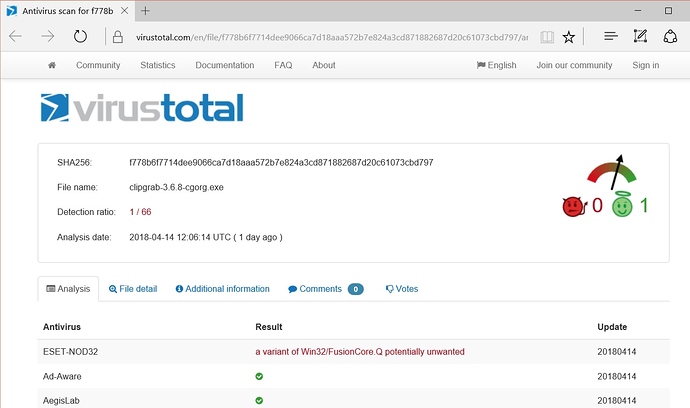690x408 pixels.
Task: Click Ad-Aware update date 20180414
Action: (x=617, y=376)
